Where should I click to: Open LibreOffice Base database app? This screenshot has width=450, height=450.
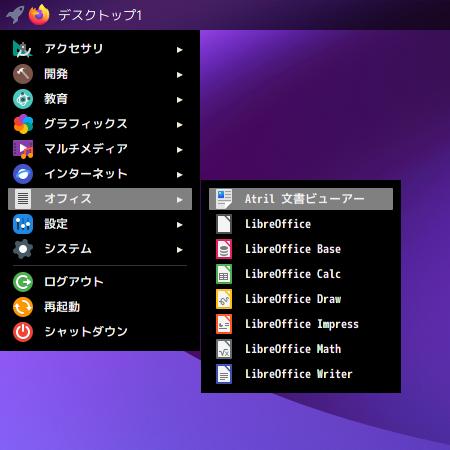tap(301, 249)
